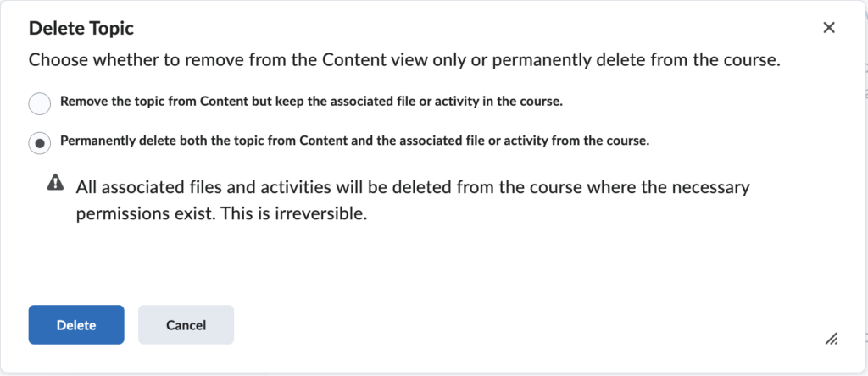This screenshot has height=376, width=868.
Task: Click the 'Delete Topic' dialog title
Action: (x=81, y=28)
